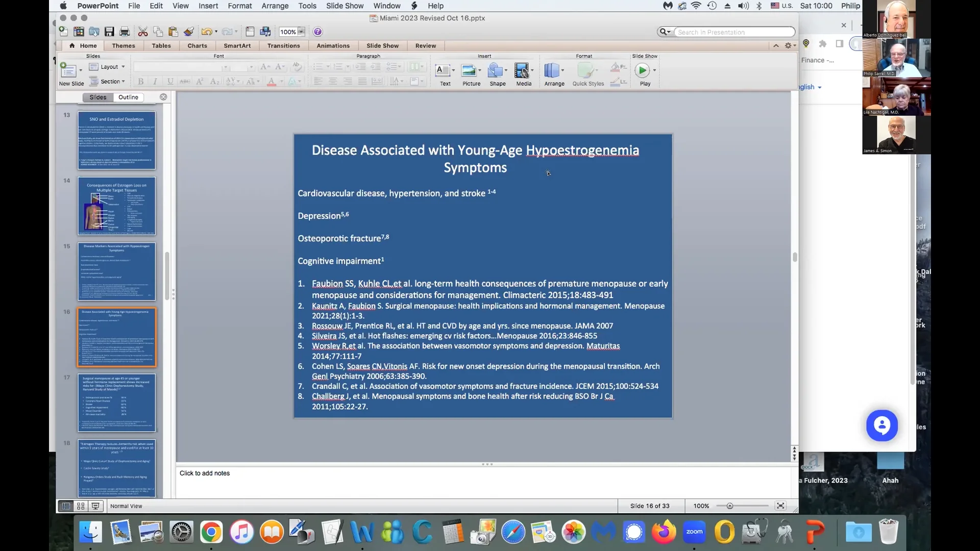Open Zoom app in the Dock
980x551 pixels.
[x=694, y=533]
